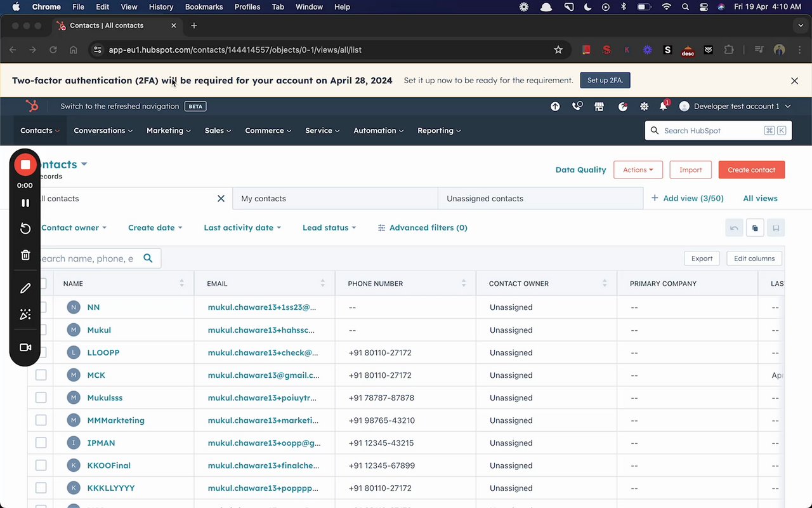This screenshot has width=812, height=508.
Task: Stop the screen recording
Action: coord(25,165)
